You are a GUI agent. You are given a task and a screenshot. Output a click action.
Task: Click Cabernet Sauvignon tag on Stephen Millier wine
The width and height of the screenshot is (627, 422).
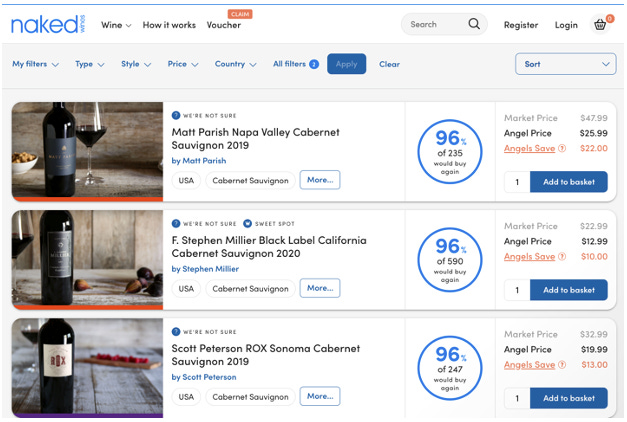click(x=250, y=288)
